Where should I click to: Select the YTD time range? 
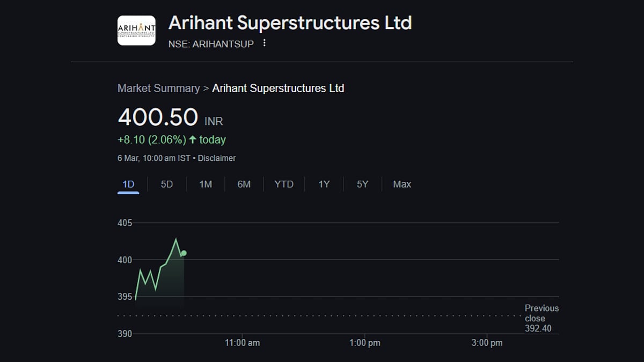click(284, 184)
